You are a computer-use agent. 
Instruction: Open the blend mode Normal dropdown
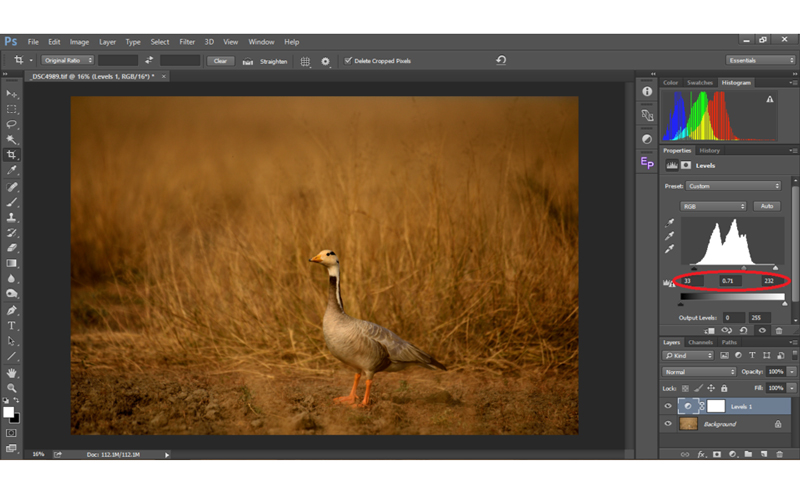[699, 371]
